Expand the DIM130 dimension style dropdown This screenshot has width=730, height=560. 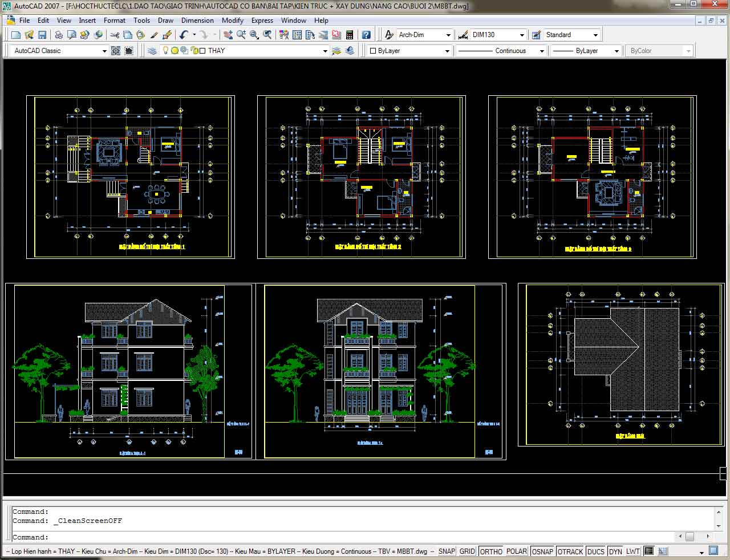(521, 35)
